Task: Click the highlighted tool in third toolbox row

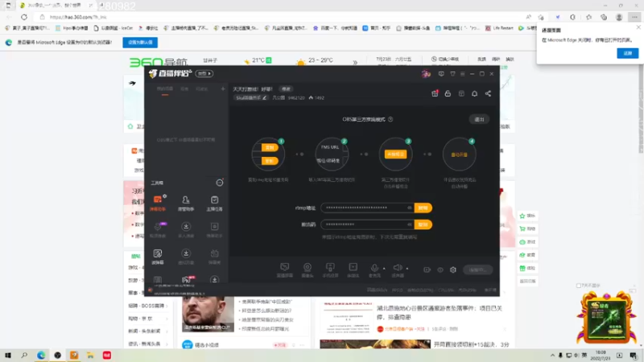Action: coord(158,257)
